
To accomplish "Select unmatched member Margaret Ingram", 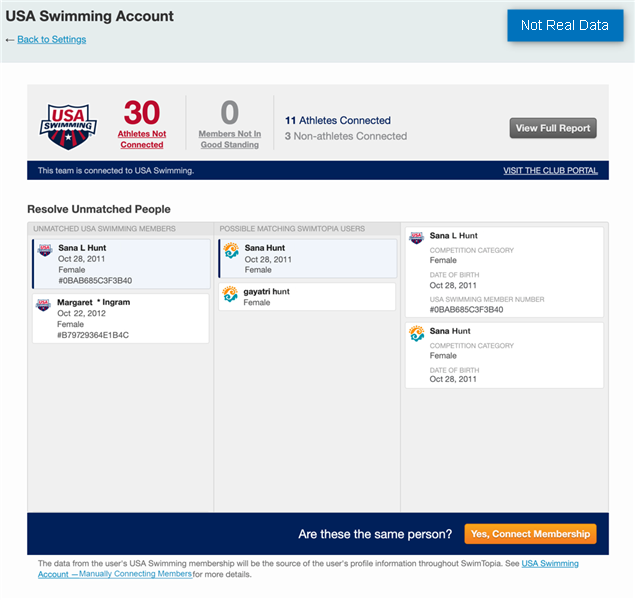I will click(120, 318).
